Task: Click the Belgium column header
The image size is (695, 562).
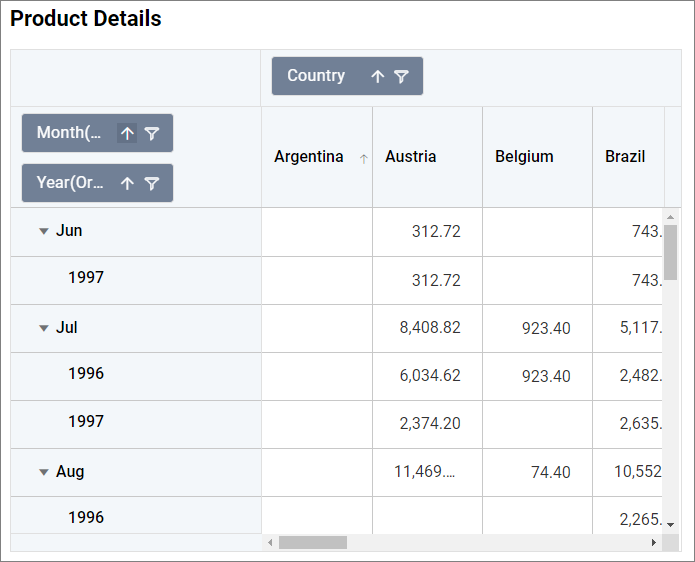Action: tap(524, 157)
